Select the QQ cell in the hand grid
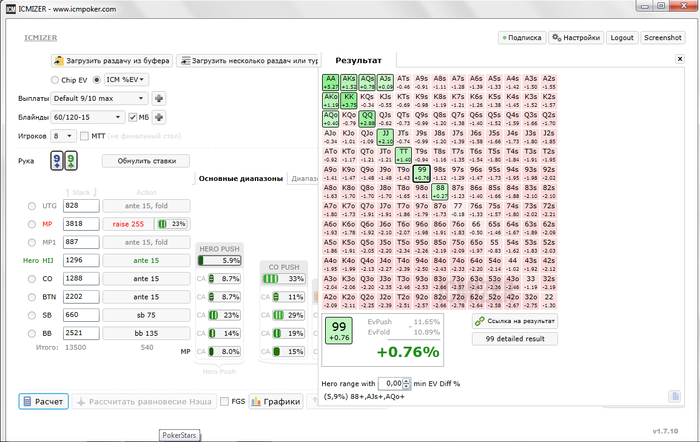The height and width of the screenshot is (442, 700). (367, 119)
